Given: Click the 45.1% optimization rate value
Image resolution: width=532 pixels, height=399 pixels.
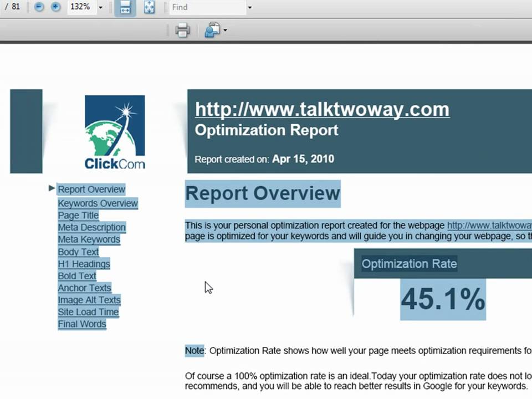Looking at the screenshot, I should [x=443, y=299].
